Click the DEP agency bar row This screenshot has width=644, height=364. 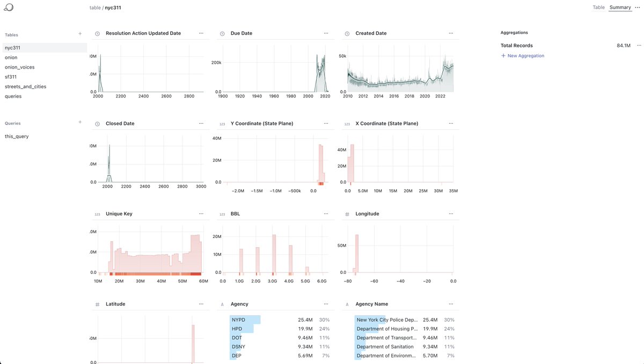pyautogui.click(x=279, y=355)
